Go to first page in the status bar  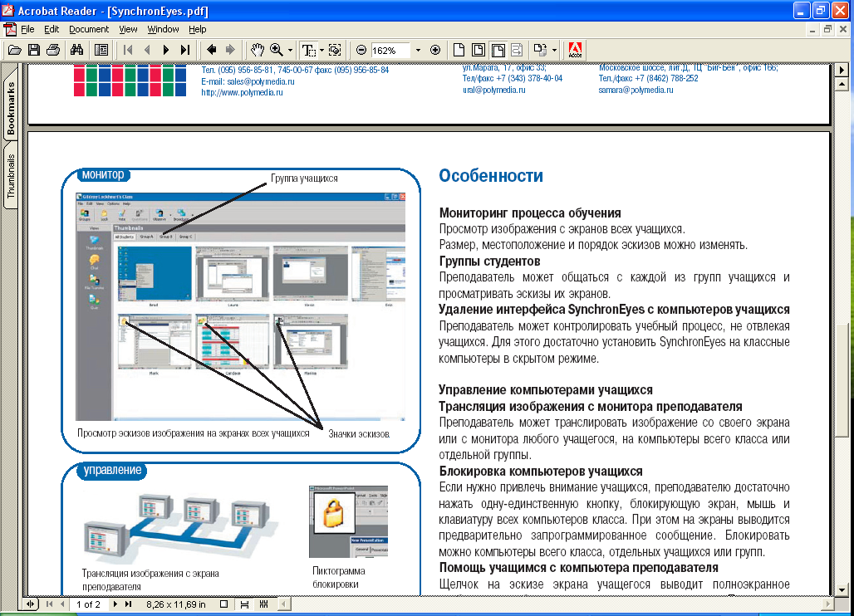coord(50,604)
